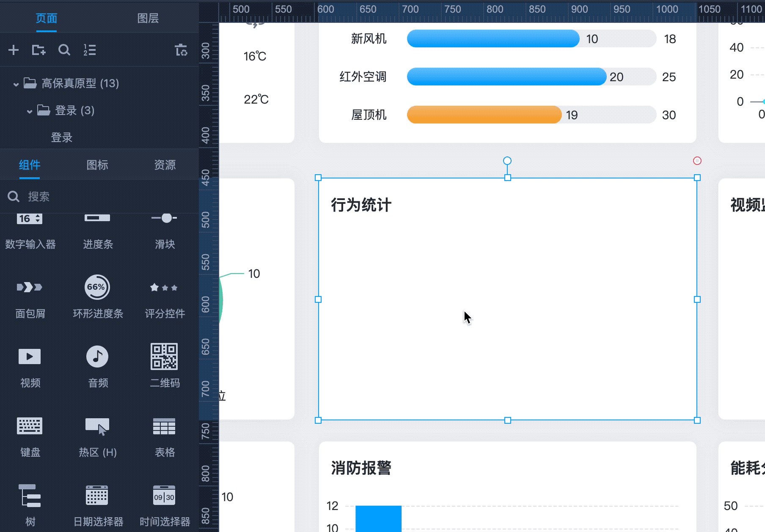
Task: Select the 消防报警 title text
Action: [x=361, y=468]
